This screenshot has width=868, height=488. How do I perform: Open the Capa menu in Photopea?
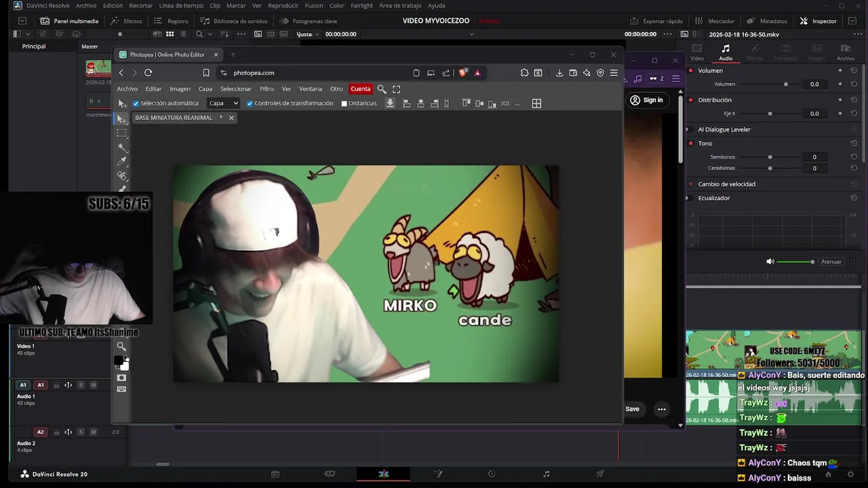[x=205, y=89]
